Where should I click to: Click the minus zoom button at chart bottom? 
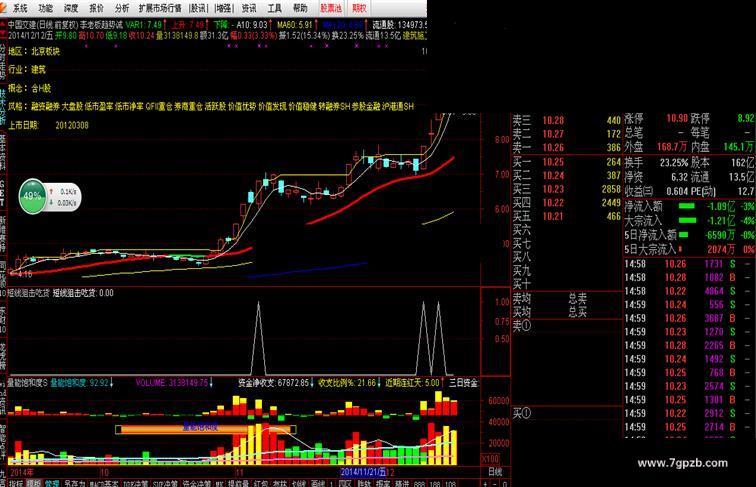point(495,483)
